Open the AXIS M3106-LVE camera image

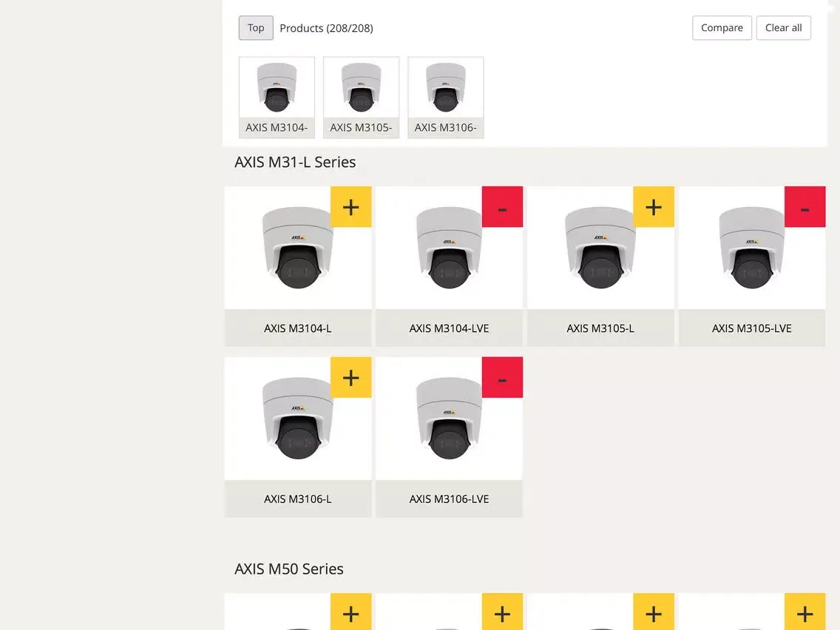pyautogui.click(x=449, y=419)
